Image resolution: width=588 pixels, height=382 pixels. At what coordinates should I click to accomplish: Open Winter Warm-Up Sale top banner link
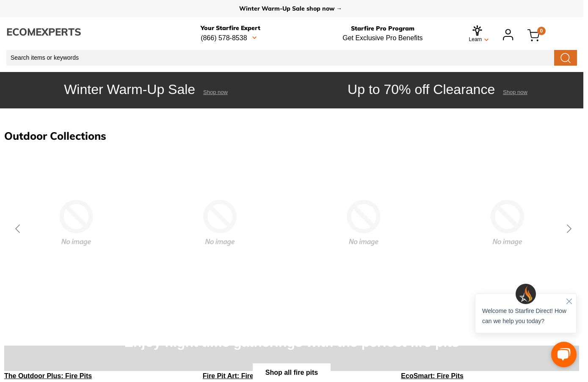tap(290, 8)
